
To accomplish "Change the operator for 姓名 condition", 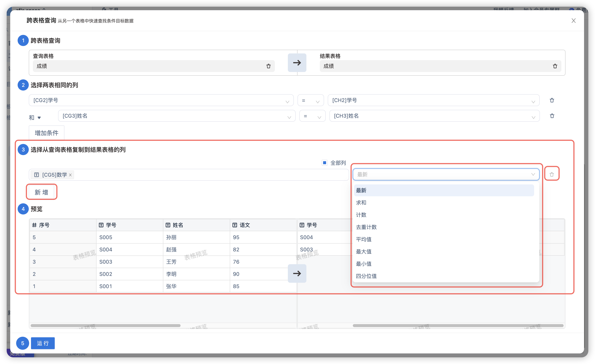I will tap(312, 116).
